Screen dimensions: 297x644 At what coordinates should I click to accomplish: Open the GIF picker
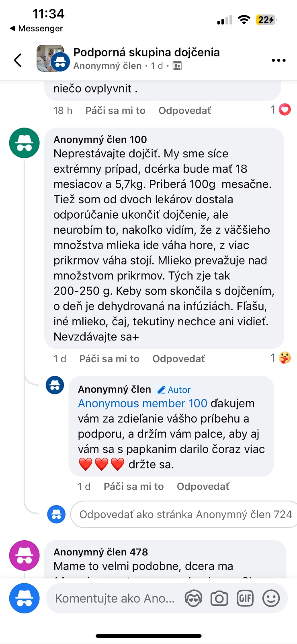coord(245,599)
